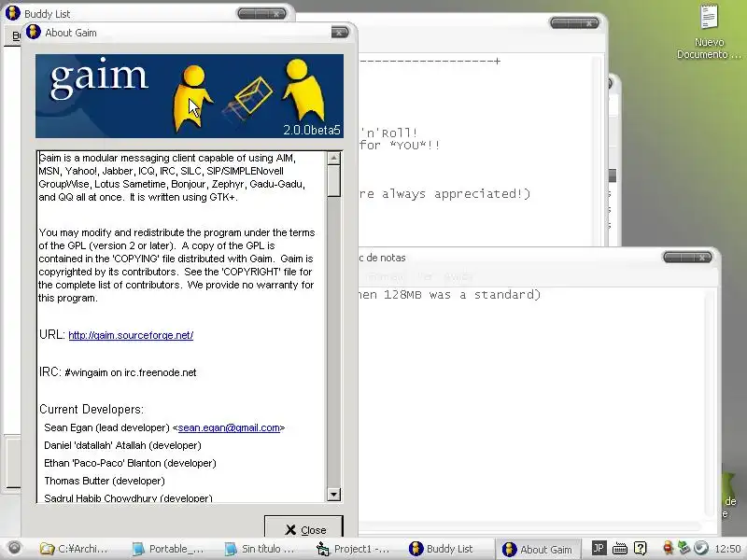Image resolution: width=747 pixels, height=560 pixels.
Task: Click the round Start button on taskbar
Action: point(14,548)
